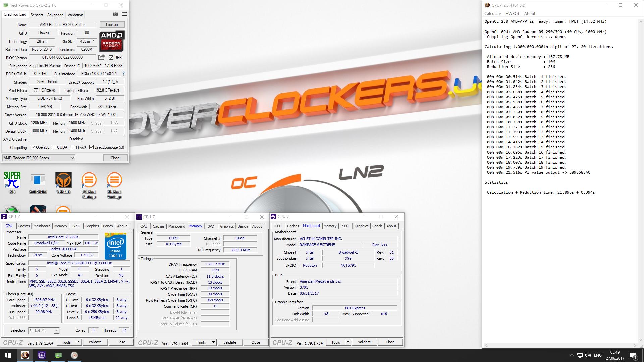Open the fourth pinned taskbar application

74,355
